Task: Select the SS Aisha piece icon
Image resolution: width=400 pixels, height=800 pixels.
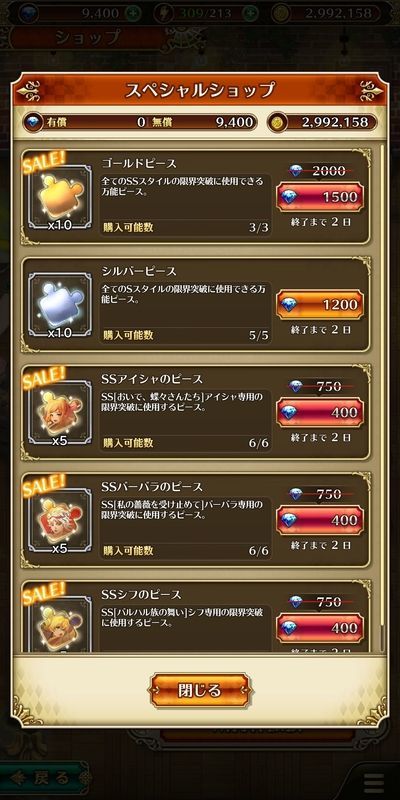Action: tap(60, 413)
